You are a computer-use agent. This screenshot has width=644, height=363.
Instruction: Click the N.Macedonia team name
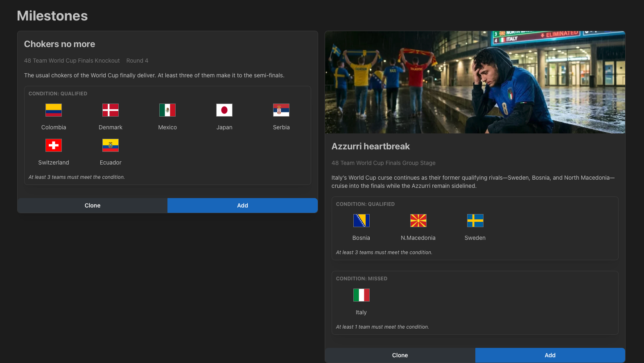click(x=418, y=238)
